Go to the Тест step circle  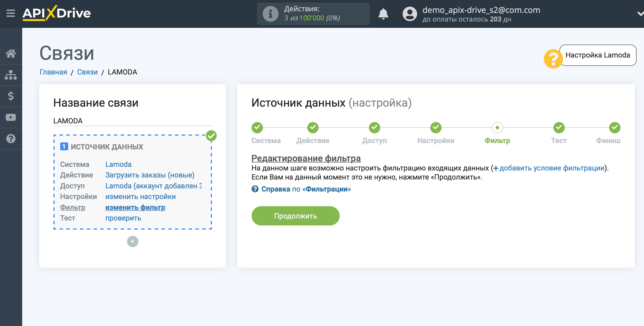[559, 127]
